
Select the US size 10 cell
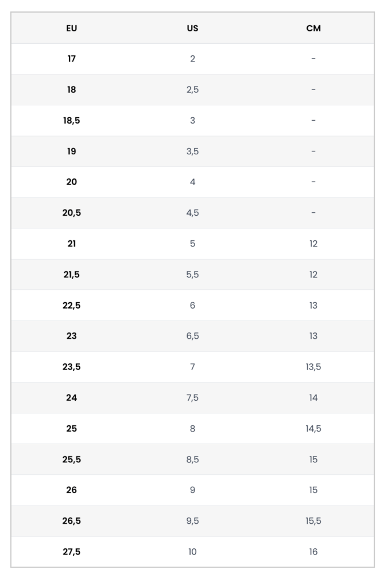(192, 552)
